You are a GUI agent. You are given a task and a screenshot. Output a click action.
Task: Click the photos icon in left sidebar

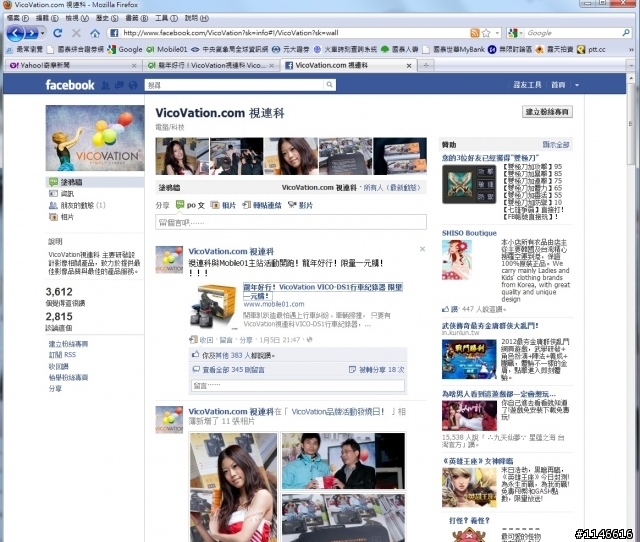[x=53, y=217]
